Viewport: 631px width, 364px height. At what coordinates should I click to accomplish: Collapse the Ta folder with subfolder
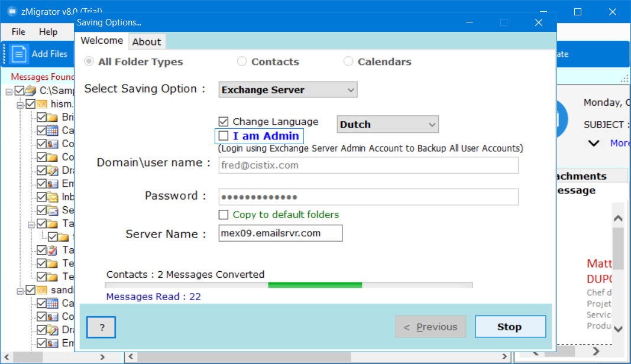(x=31, y=225)
